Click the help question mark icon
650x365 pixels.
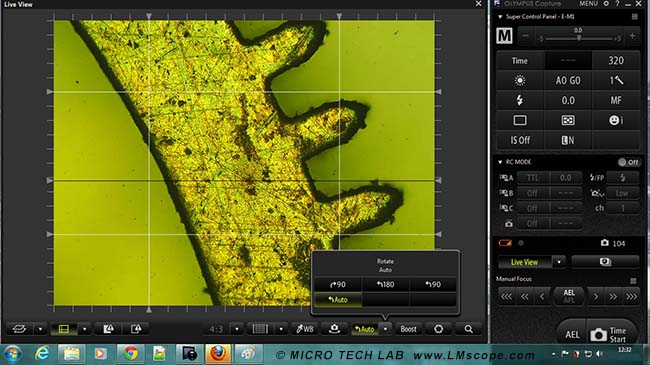pos(617,3)
